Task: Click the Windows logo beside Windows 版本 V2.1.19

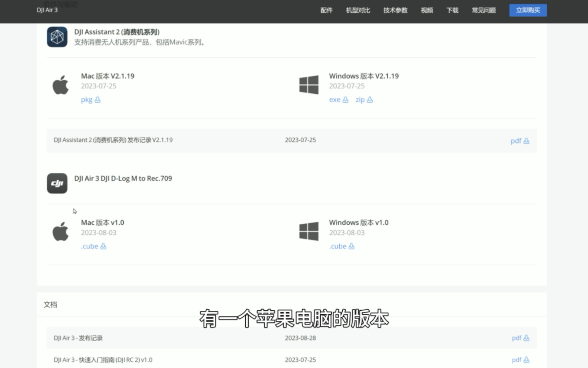Action: click(x=309, y=85)
